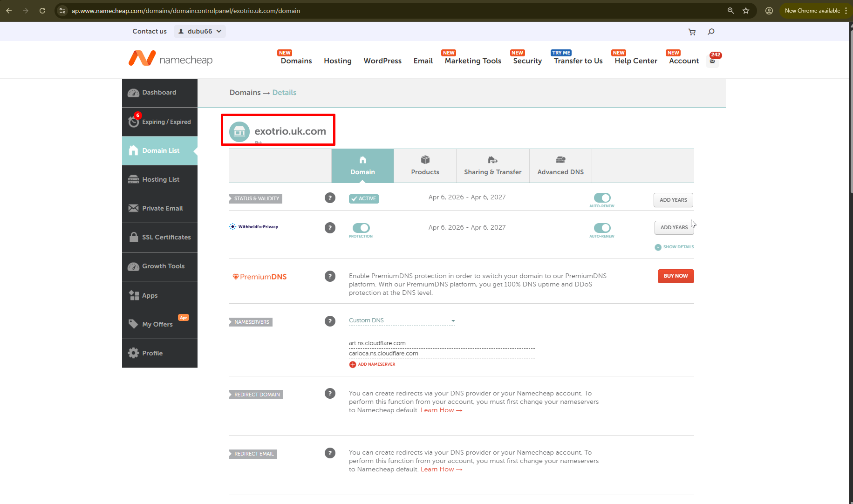This screenshot has height=504, width=853.
Task: Click the red plus Add Nameserver icon
Action: (353, 364)
